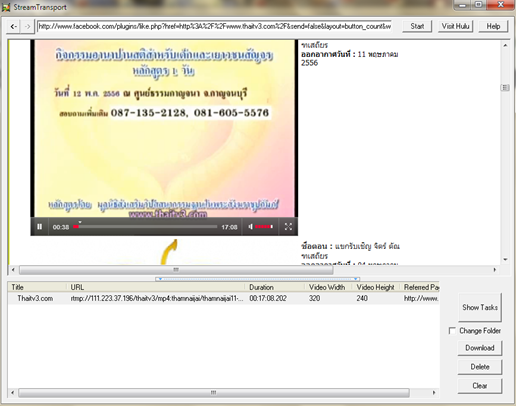Click right arrow of browser horizontal scrollbar
Screen dimensions: 516x406
point(495,270)
